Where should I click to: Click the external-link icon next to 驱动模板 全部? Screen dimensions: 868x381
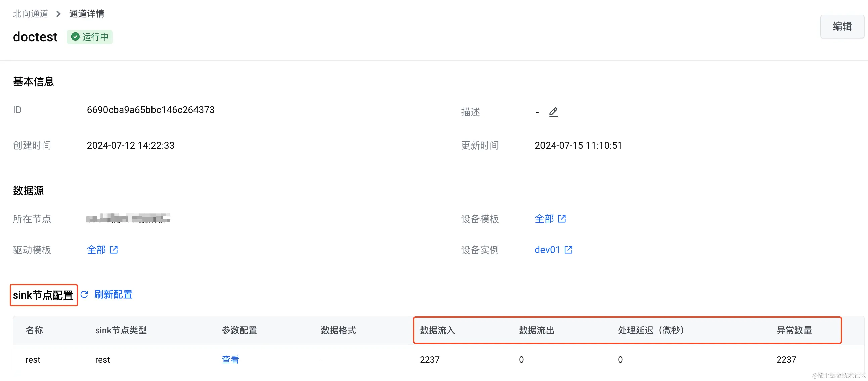[114, 250]
